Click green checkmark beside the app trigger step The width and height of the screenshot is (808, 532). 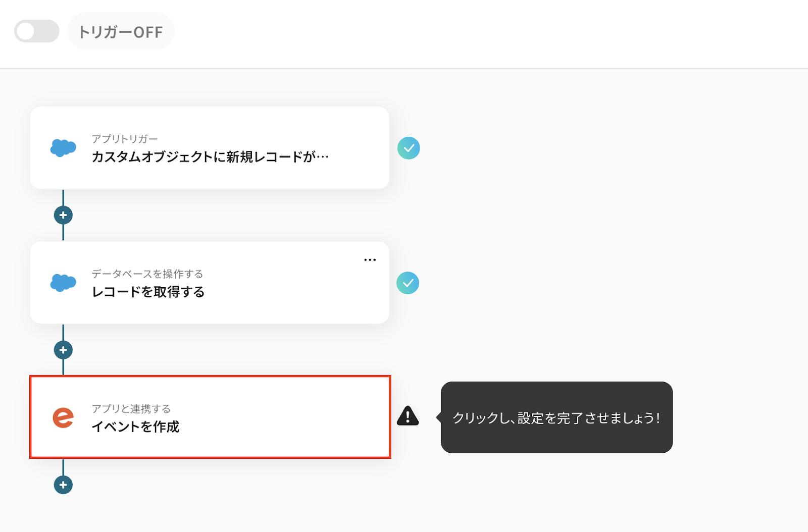tap(409, 148)
